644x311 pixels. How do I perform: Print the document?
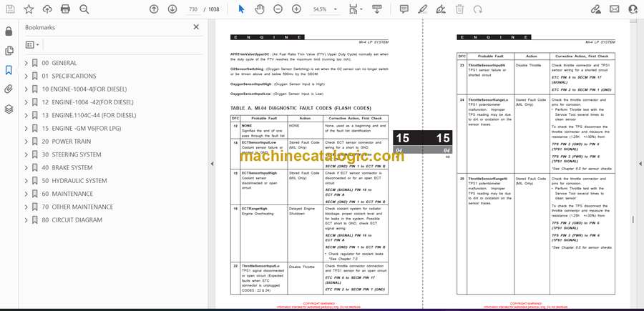[x=65, y=9]
